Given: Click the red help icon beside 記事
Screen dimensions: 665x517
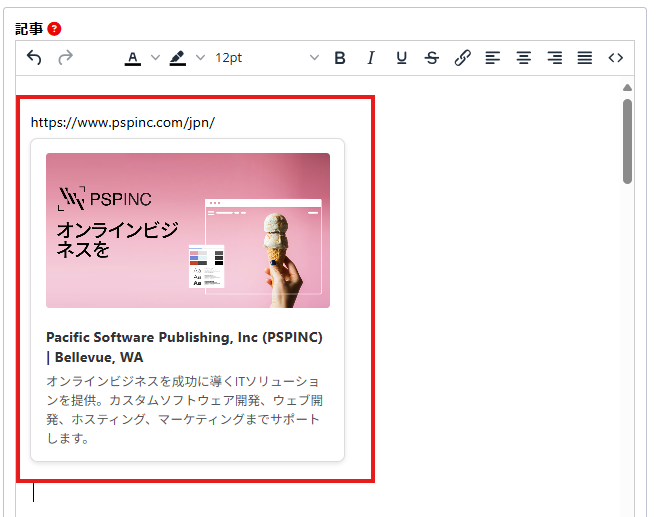Looking at the screenshot, I should (54, 29).
